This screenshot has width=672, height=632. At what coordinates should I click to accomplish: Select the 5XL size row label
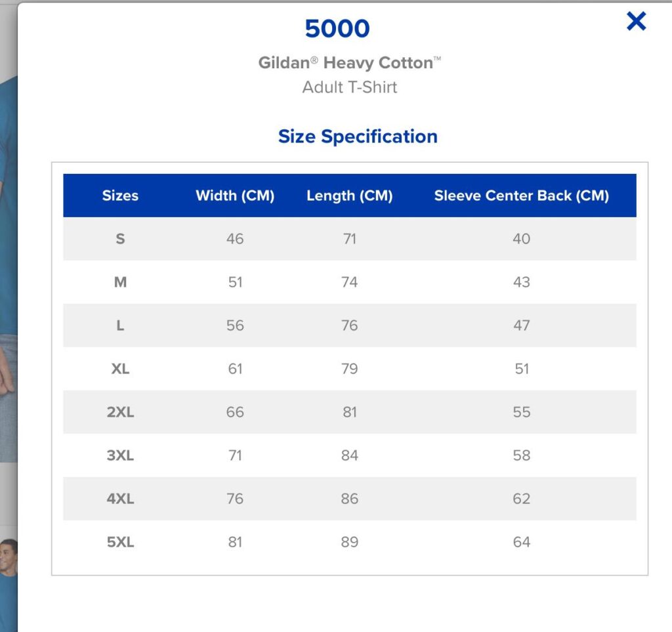coord(121,541)
